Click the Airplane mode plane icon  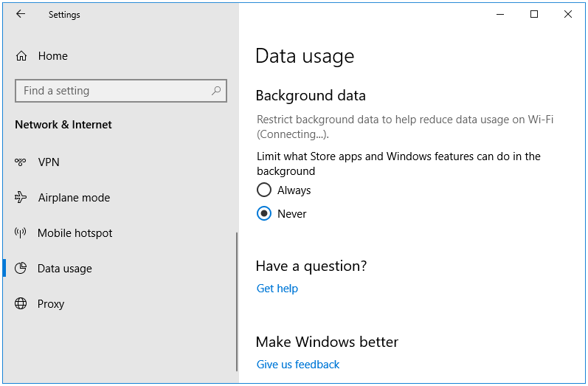click(x=21, y=197)
